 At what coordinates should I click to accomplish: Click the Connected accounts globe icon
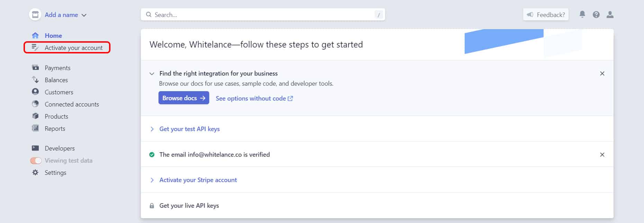click(x=35, y=104)
